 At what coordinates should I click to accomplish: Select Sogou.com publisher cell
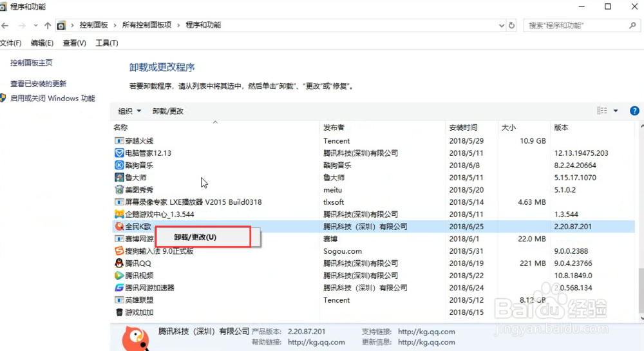(343, 251)
